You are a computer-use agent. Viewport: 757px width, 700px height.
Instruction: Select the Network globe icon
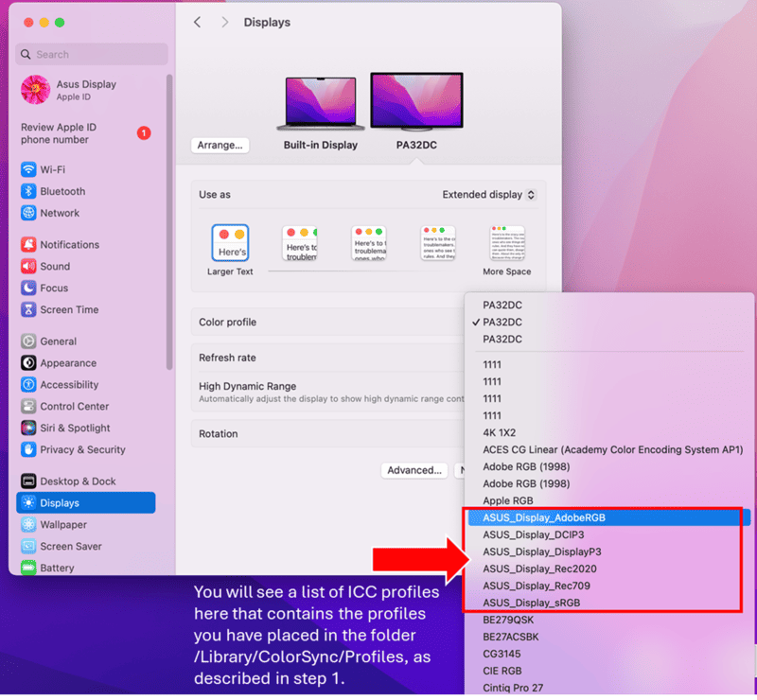[x=28, y=213]
